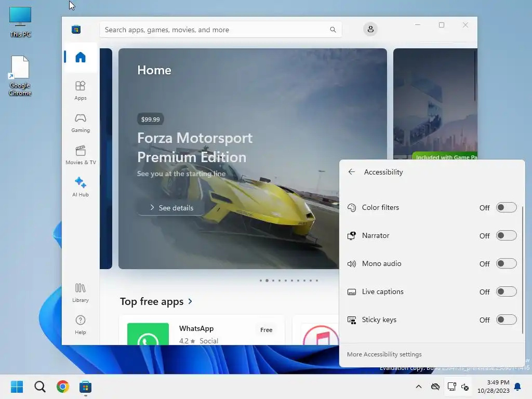Screen dimensions: 532x399
Task: Turn on Color filters toggle
Action: click(506, 207)
